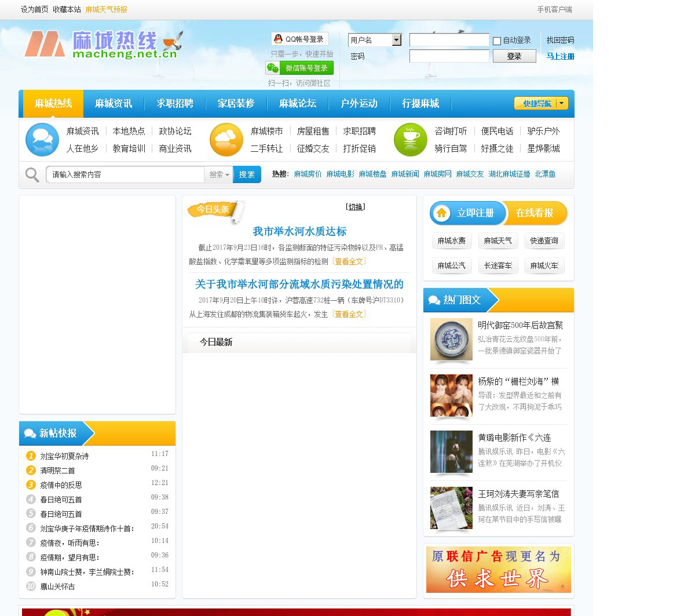Open the 搜索 scope dropdown
Viewport: 695px width, 616px height.
[219, 174]
